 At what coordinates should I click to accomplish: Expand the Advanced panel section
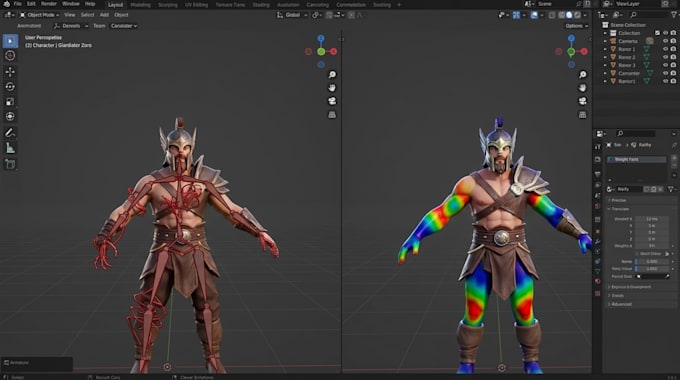pos(621,304)
